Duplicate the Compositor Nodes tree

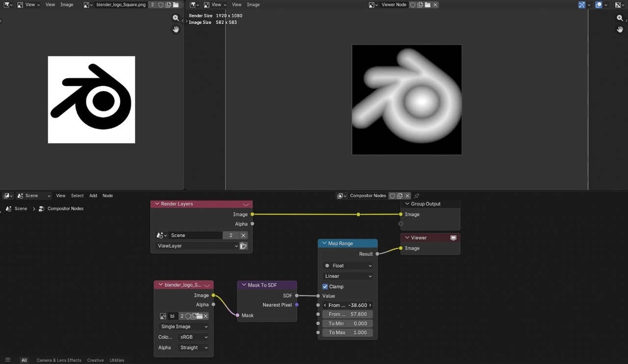(x=400, y=196)
